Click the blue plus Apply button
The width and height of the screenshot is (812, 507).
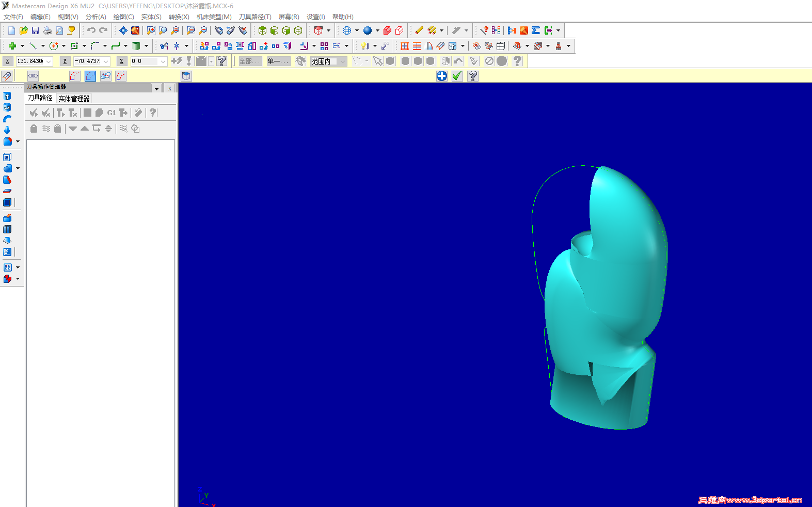pyautogui.click(x=442, y=76)
